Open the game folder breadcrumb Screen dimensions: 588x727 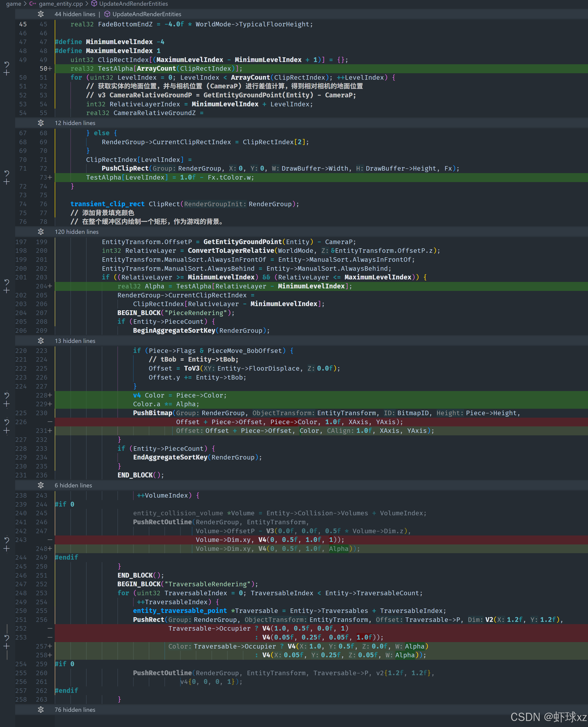coord(13,4)
